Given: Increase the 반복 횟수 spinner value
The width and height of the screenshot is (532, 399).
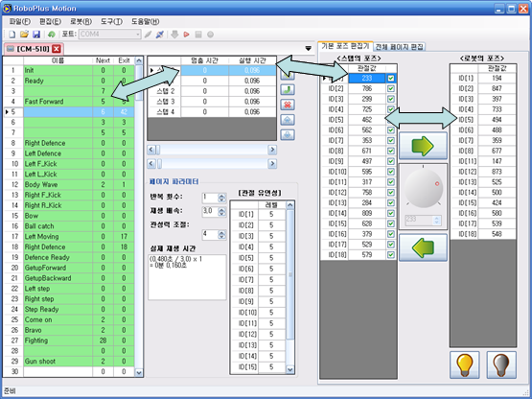Looking at the screenshot, I should pyautogui.click(x=221, y=196).
